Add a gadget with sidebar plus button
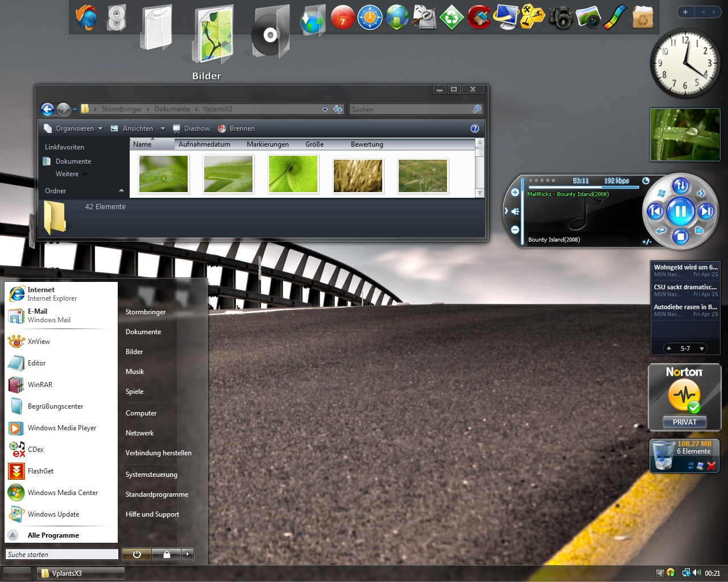Image resolution: width=728 pixels, height=582 pixels. [685, 12]
